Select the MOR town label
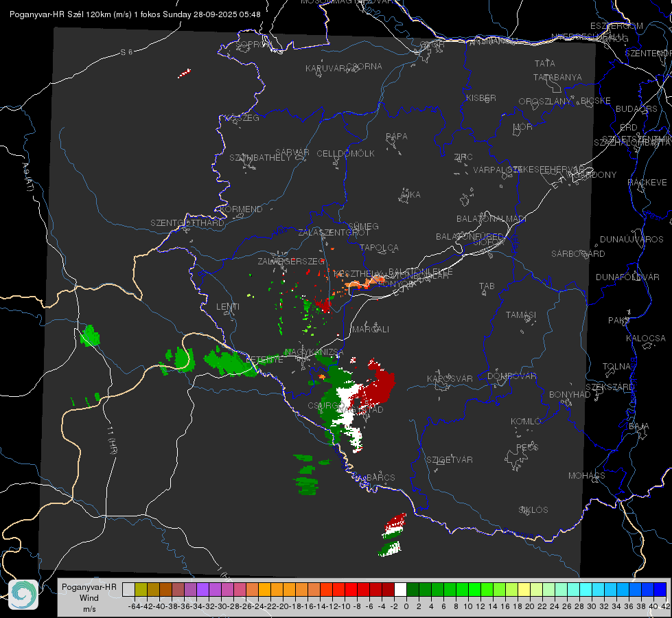 (x=523, y=126)
